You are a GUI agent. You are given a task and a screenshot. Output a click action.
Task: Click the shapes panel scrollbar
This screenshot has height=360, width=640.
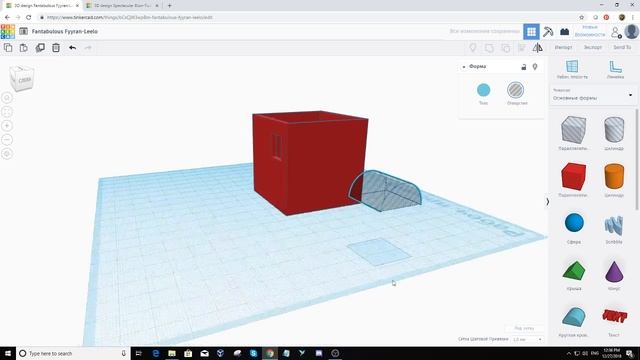coord(637,160)
